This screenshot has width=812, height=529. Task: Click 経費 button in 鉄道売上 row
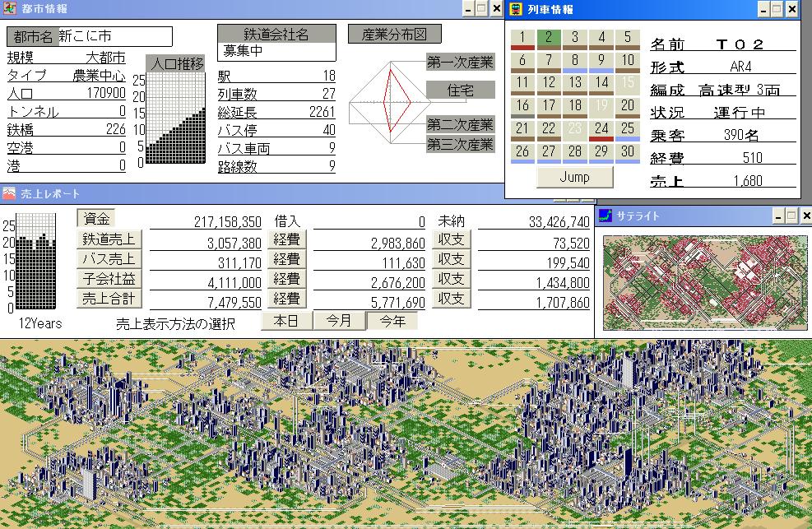(287, 239)
